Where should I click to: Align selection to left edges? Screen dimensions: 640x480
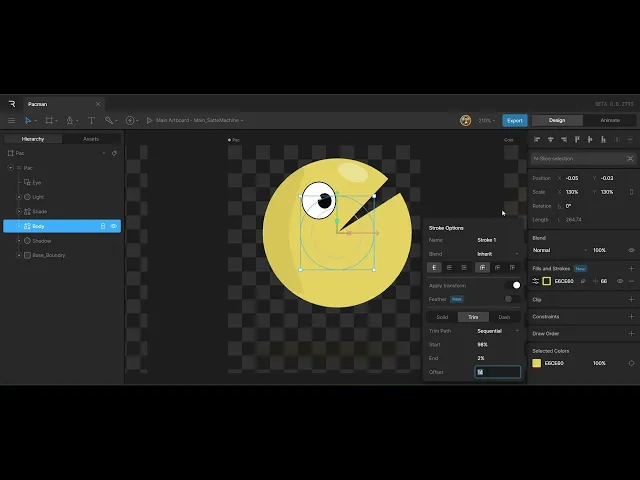[537, 140]
